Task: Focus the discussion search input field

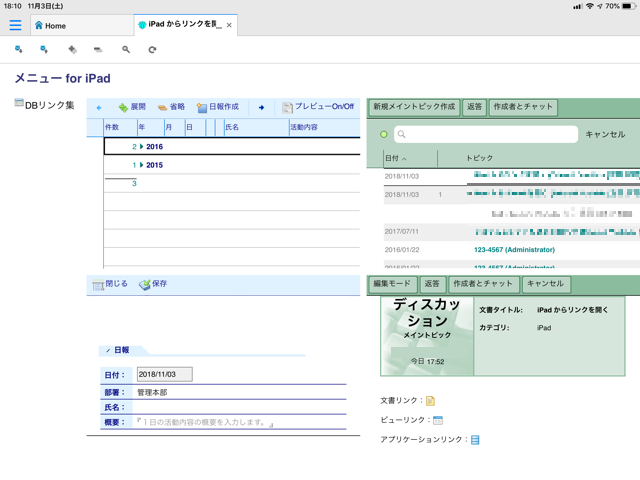Action: pyautogui.click(x=486, y=134)
